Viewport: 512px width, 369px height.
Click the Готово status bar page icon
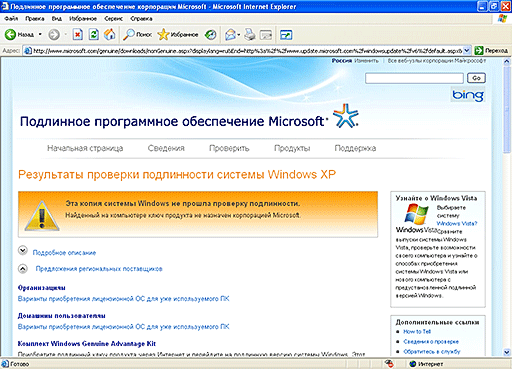coord(5,364)
